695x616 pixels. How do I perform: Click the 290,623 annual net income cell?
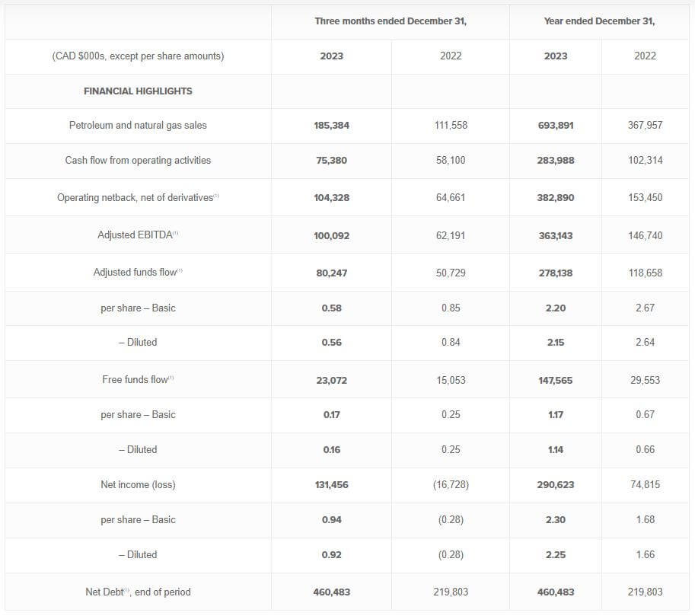pos(556,484)
